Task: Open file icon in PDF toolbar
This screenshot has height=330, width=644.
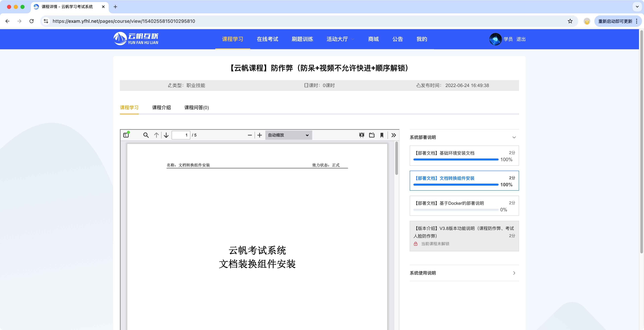Action: pyautogui.click(x=372, y=135)
